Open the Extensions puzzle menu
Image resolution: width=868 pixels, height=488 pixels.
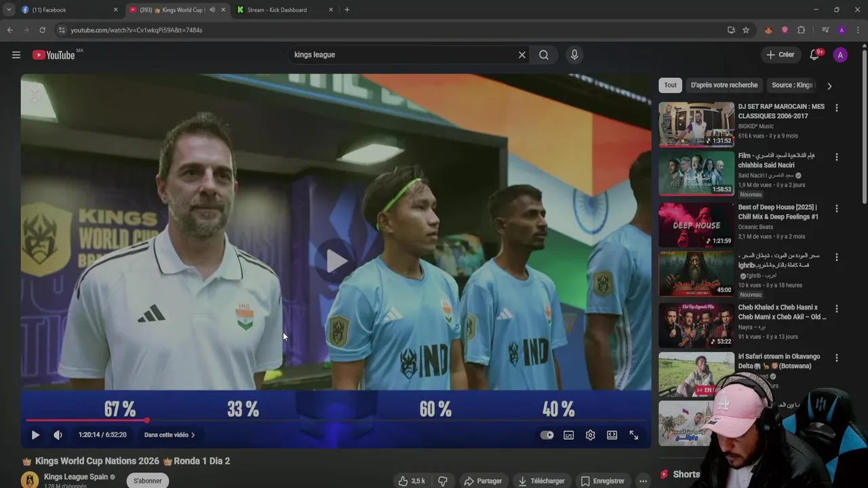801,30
